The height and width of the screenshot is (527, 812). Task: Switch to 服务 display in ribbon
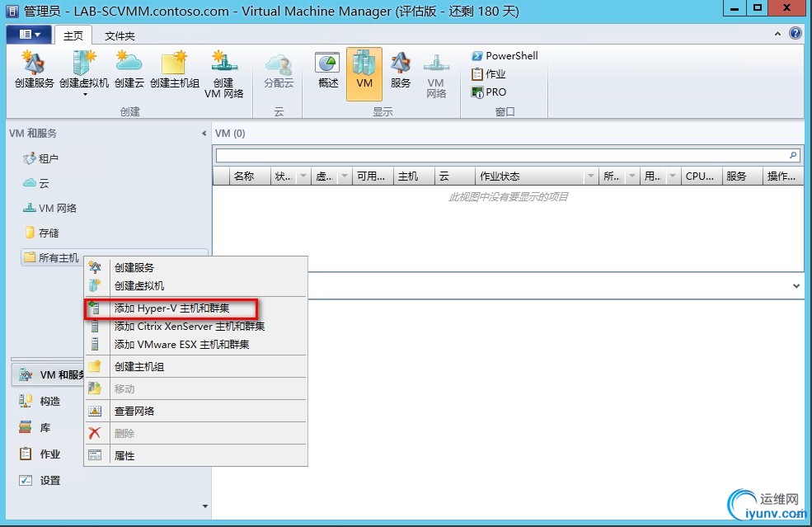(401, 70)
